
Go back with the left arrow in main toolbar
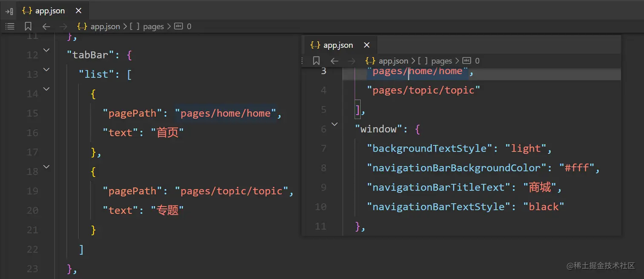pos(46,26)
